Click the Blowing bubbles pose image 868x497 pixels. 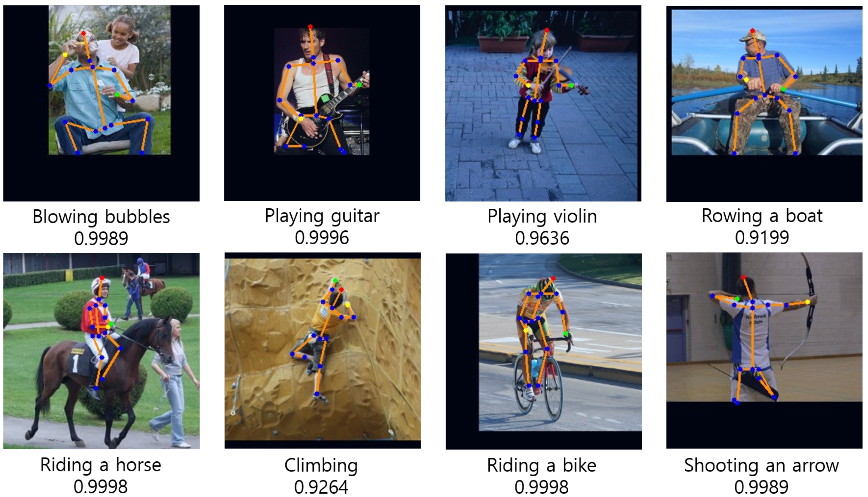(101, 103)
